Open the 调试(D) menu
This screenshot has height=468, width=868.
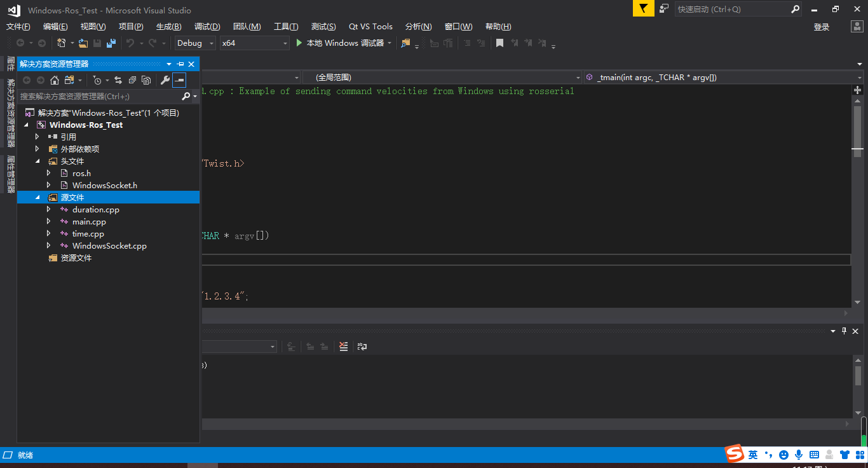207,27
